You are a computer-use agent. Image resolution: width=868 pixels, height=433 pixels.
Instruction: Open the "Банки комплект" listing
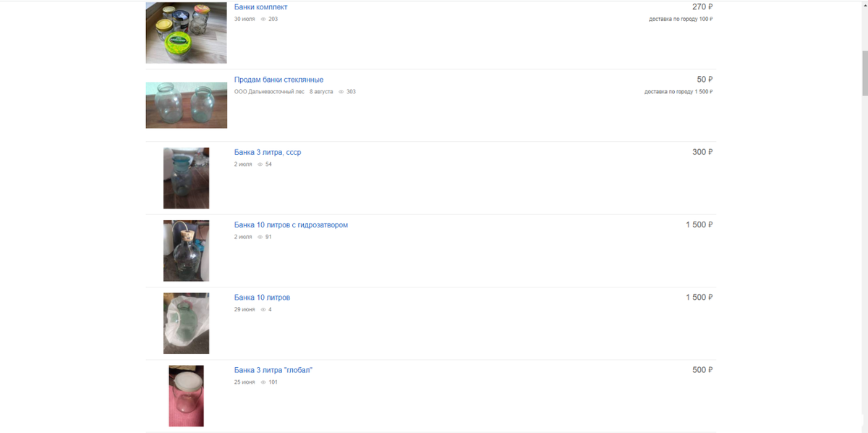coord(260,7)
